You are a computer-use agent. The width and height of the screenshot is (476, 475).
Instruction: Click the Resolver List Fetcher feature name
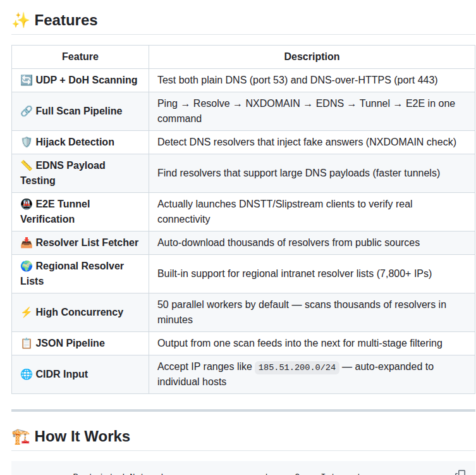87,243
